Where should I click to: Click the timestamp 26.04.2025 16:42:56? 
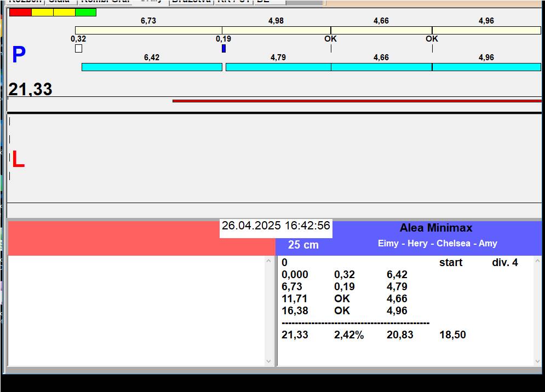tap(276, 226)
